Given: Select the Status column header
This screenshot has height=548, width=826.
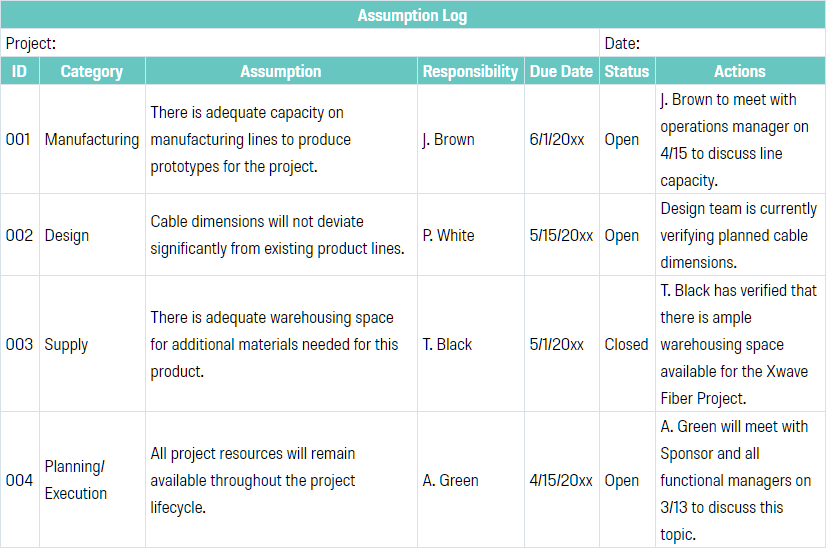Looking at the screenshot, I should (x=627, y=71).
